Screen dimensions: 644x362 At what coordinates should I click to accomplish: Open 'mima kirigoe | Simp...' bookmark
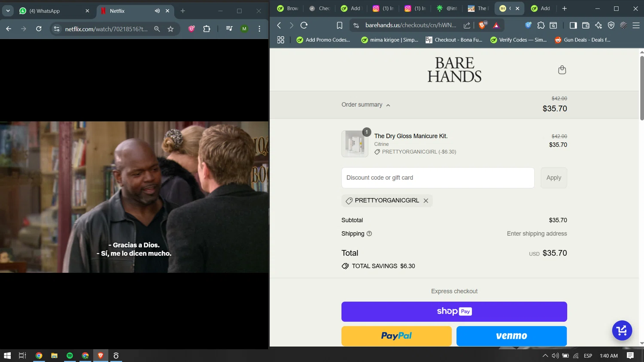[x=389, y=40]
